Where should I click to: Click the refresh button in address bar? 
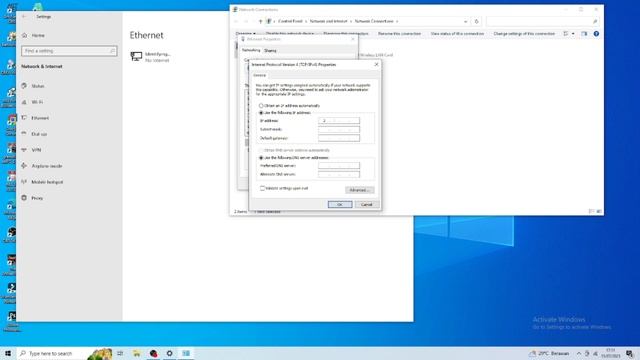476,21
